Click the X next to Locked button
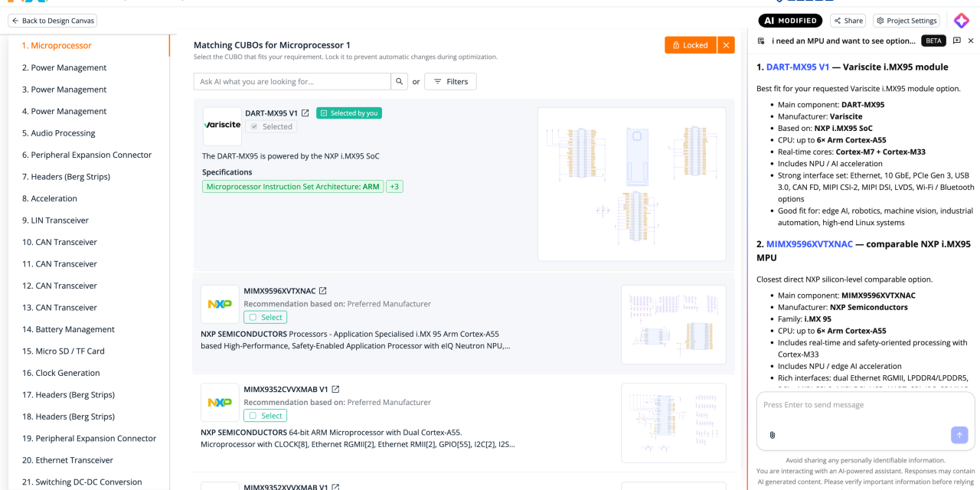Image resolution: width=980 pixels, height=490 pixels. click(x=726, y=45)
